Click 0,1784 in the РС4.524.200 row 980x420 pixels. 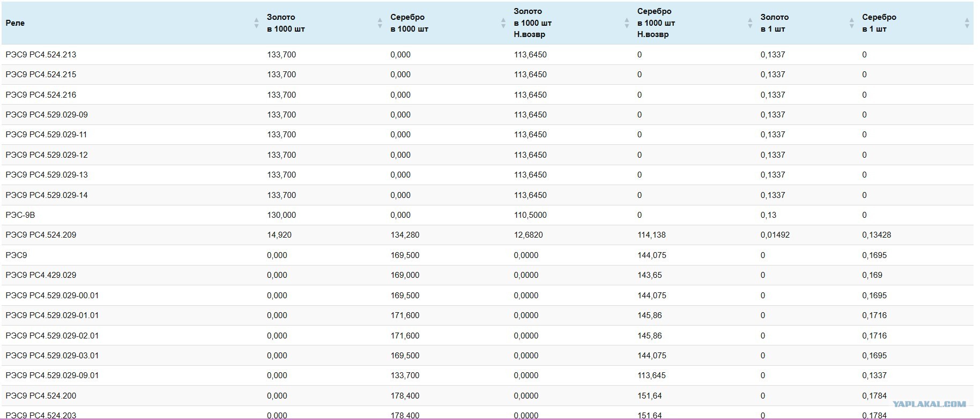874,396
